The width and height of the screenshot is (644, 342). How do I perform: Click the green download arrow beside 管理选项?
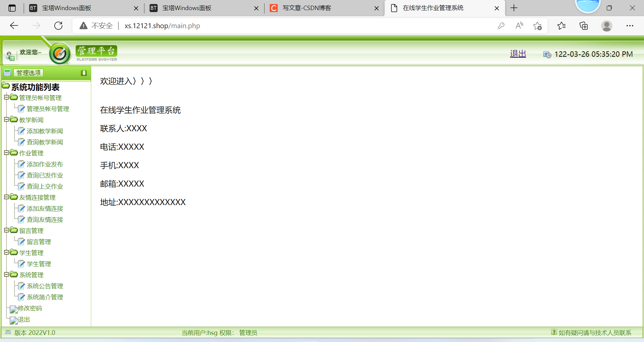pyautogui.click(x=84, y=73)
